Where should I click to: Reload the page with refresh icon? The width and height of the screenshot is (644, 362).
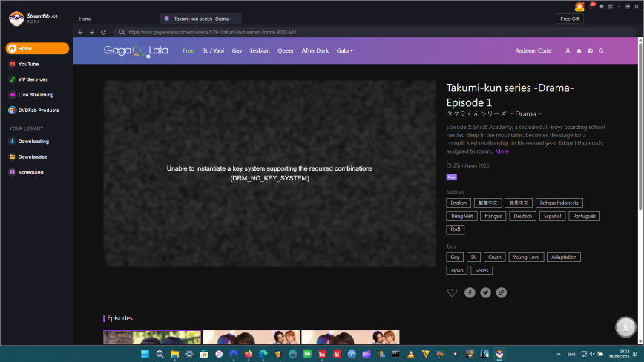[x=102, y=32]
